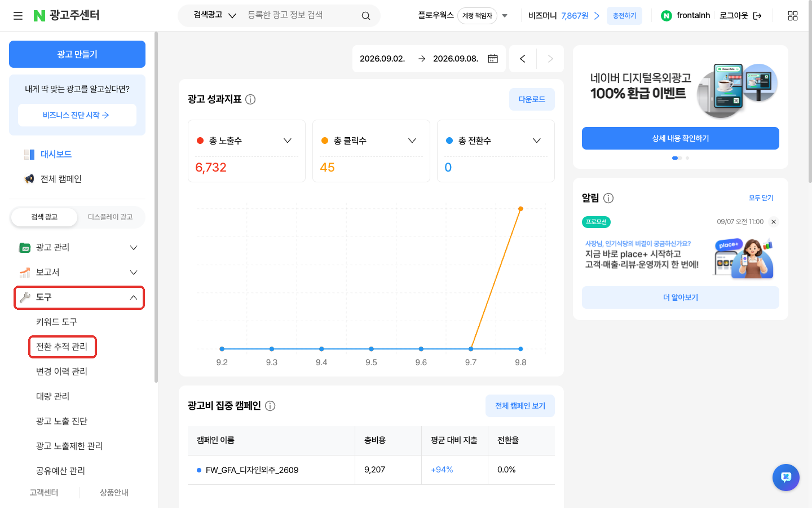The width and height of the screenshot is (812, 508).
Task: Open the 플로우웍스 account dropdown arrow
Action: tap(505, 16)
